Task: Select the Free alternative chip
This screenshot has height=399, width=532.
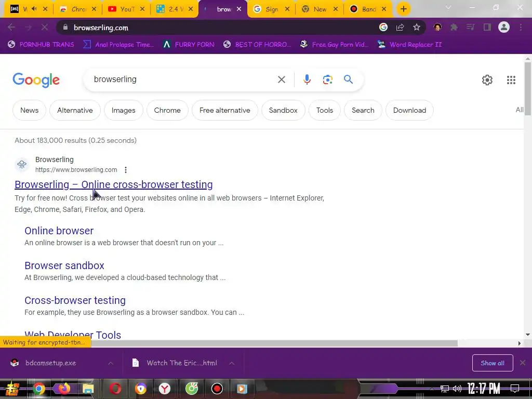Action: tap(225, 110)
